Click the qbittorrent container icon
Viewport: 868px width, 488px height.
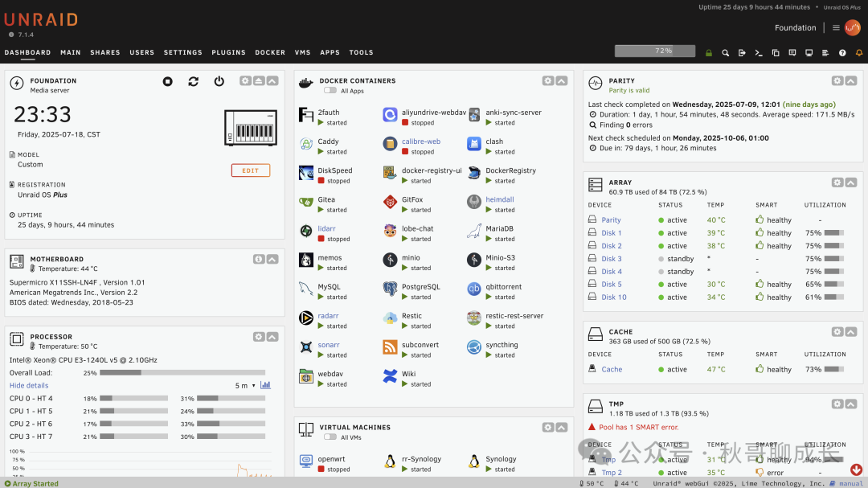pos(474,289)
